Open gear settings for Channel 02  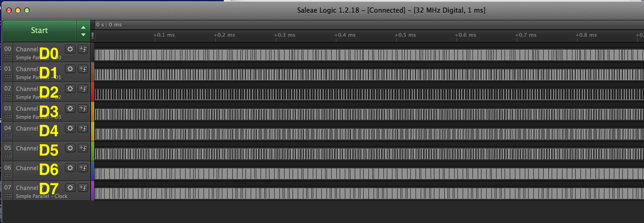click(70, 89)
